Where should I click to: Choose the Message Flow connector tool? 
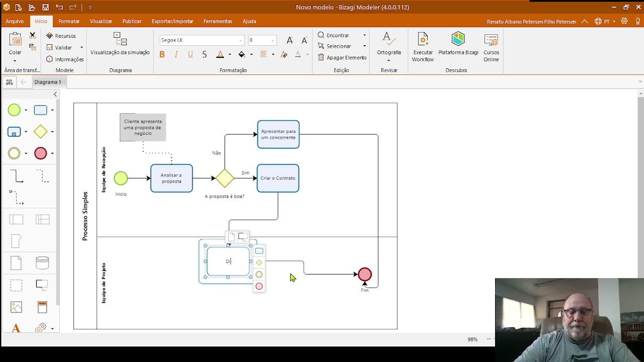pos(17,198)
